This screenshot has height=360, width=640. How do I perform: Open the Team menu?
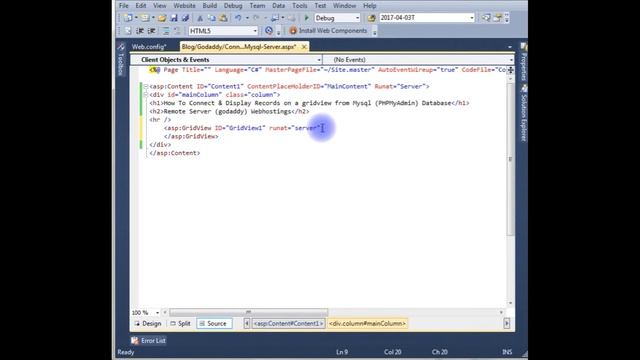257,6
